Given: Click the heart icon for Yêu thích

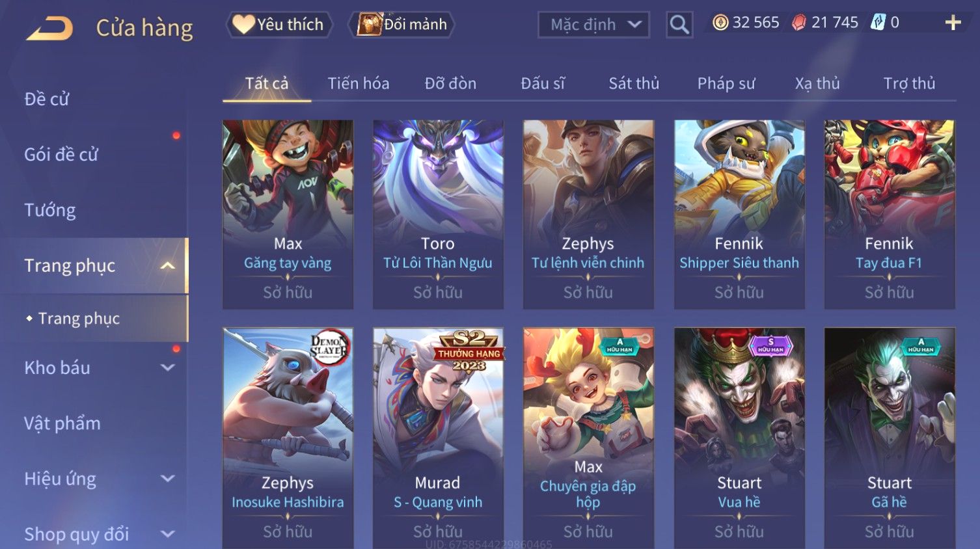Looking at the screenshot, I should coord(243,24).
